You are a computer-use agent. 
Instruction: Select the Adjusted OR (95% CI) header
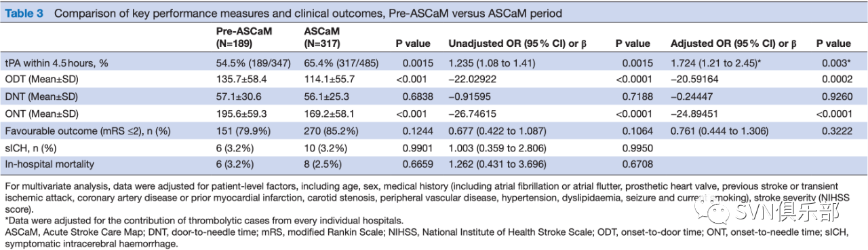coord(734,43)
